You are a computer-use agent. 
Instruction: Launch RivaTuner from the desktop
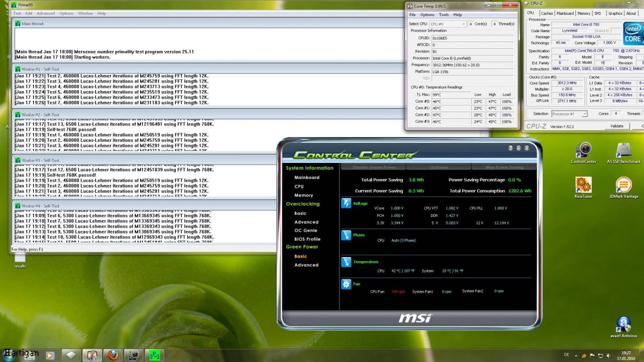click(583, 187)
